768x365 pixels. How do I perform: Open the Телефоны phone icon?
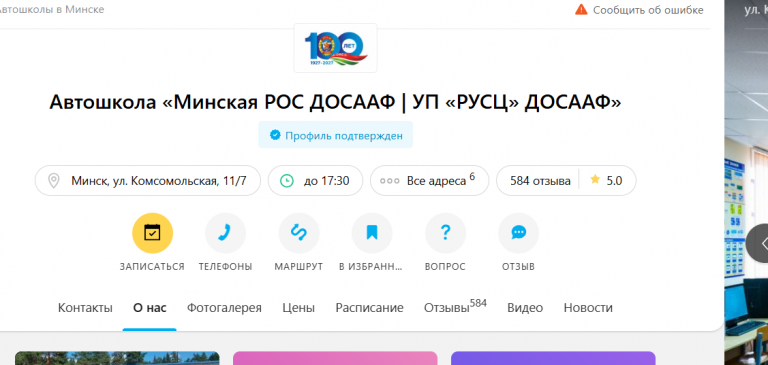[x=225, y=233]
